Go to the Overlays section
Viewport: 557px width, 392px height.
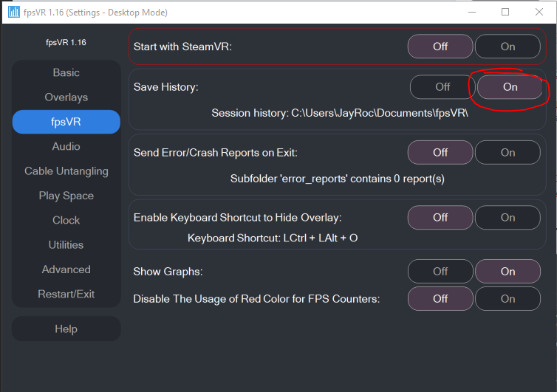pyautogui.click(x=66, y=97)
